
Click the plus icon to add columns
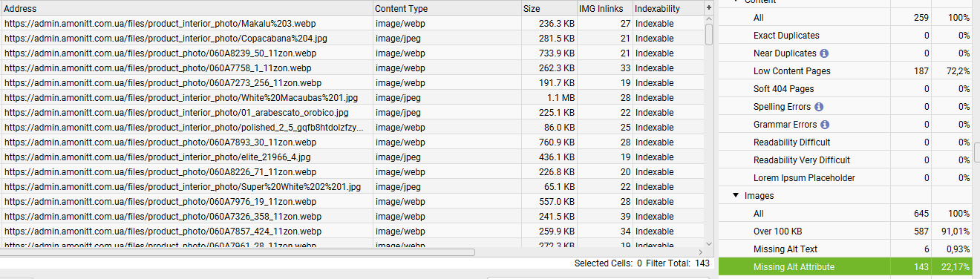(709, 7)
